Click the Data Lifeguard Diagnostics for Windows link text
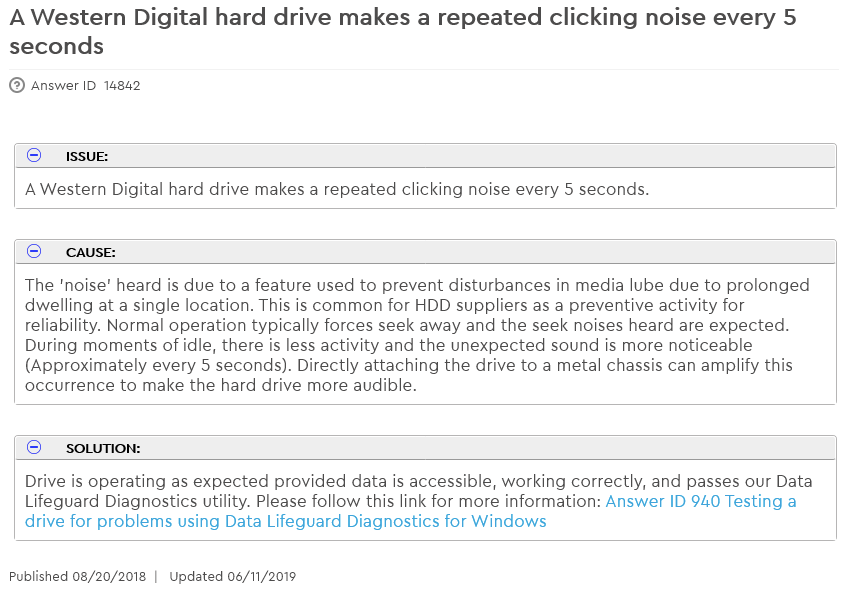Screen dimensions: 845x600 pos(385,521)
